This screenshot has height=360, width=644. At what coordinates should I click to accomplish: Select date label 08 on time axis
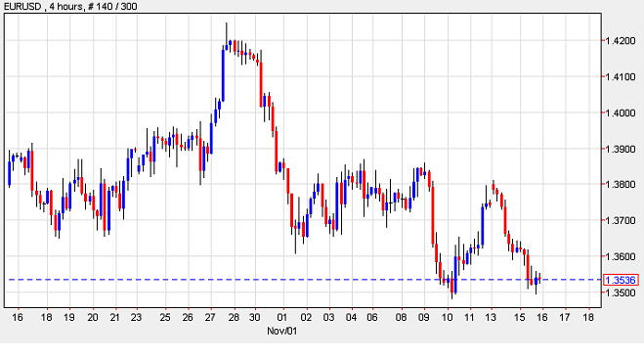pyautogui.click(x=402, y=317)
